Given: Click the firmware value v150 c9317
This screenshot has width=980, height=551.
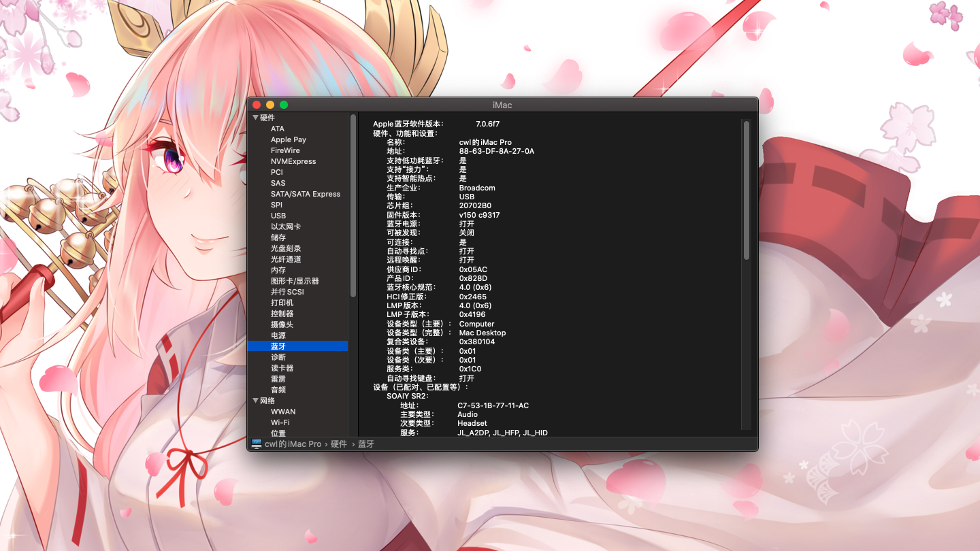Looking at the screenshot, I should (x=479, y=215).
